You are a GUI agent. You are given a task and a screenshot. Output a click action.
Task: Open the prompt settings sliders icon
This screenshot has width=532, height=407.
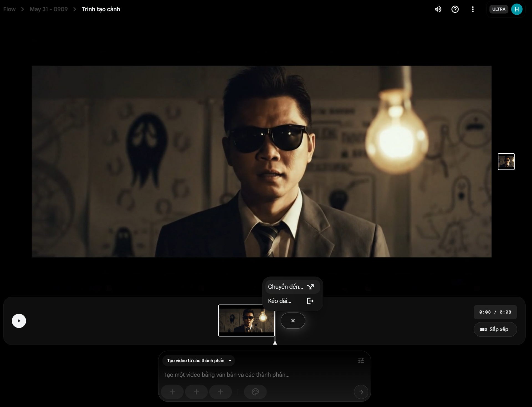pos(361,360)
